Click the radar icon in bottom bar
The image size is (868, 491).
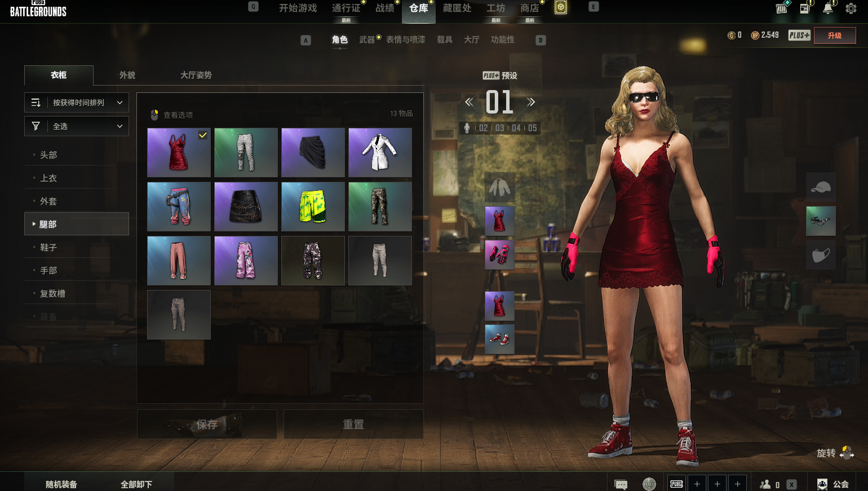[649, 484]
